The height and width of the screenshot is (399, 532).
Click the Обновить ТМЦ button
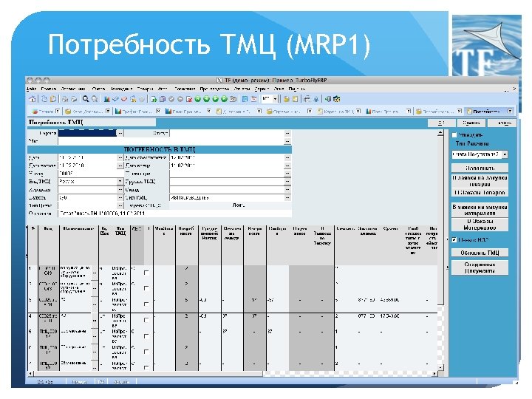coord(480,253)
